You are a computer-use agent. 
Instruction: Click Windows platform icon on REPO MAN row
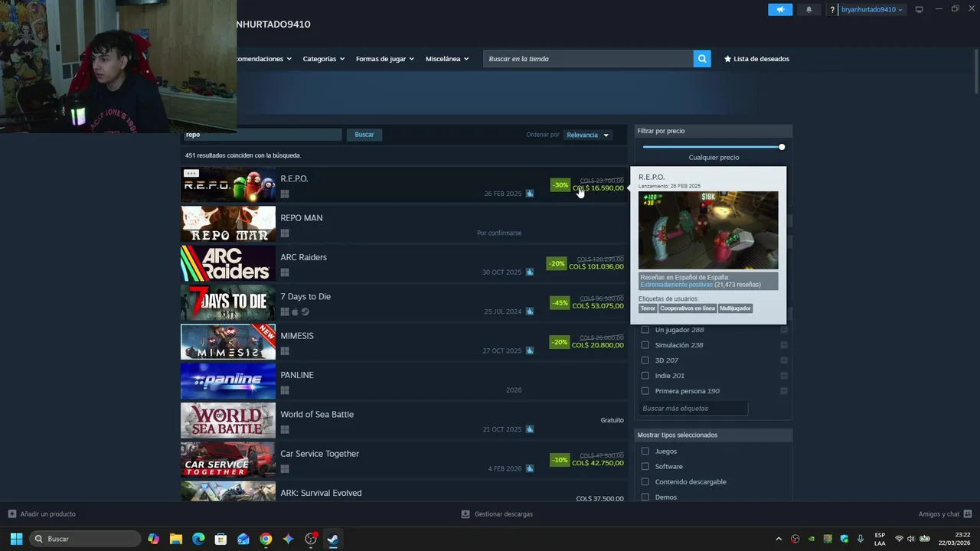coord(285,233)
